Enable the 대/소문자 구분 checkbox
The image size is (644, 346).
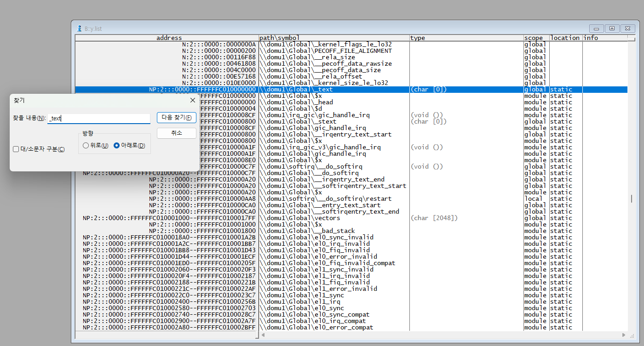tap(16, 149)
